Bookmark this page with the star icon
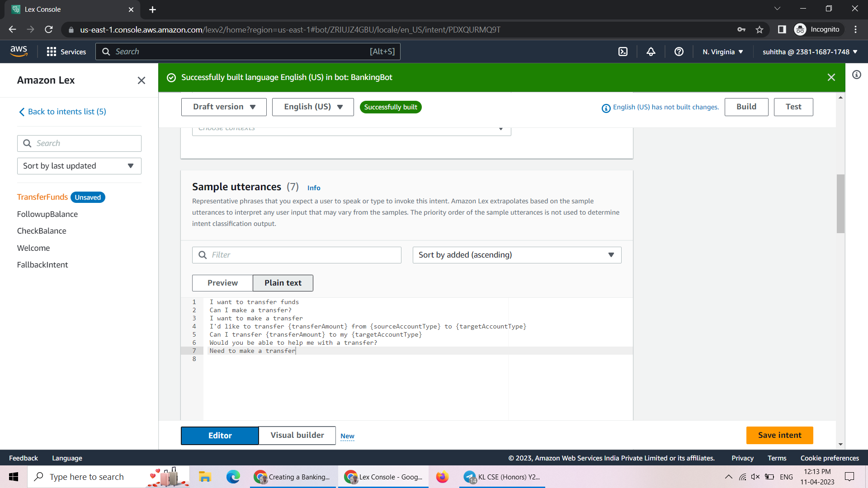 pyautogui.click(x=759, y=29)
